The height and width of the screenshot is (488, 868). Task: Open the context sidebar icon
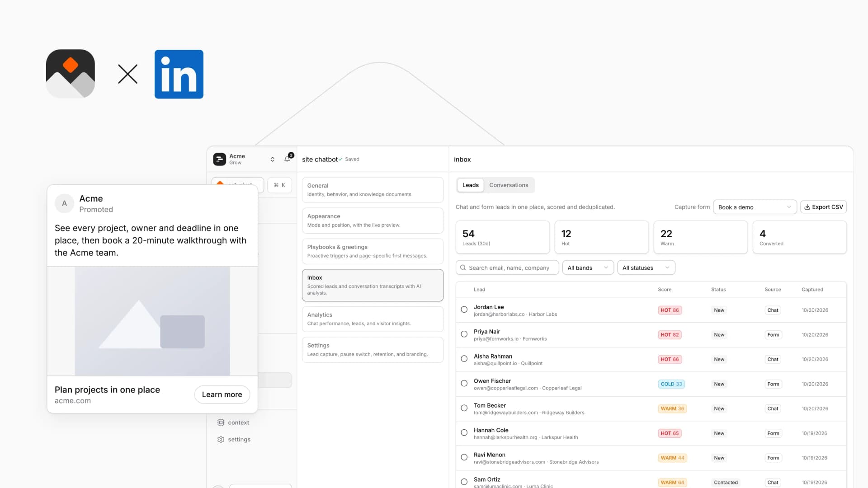click(221, 422)
